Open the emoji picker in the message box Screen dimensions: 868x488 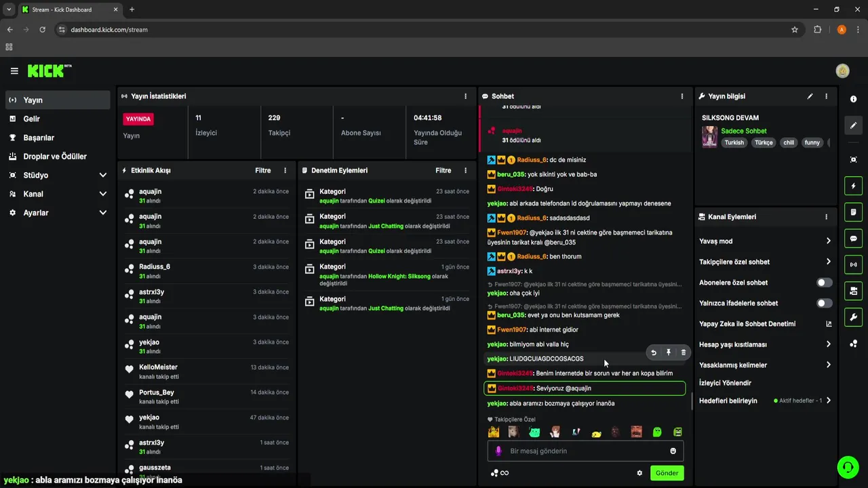pyautogui.click(x=673, y=451)
